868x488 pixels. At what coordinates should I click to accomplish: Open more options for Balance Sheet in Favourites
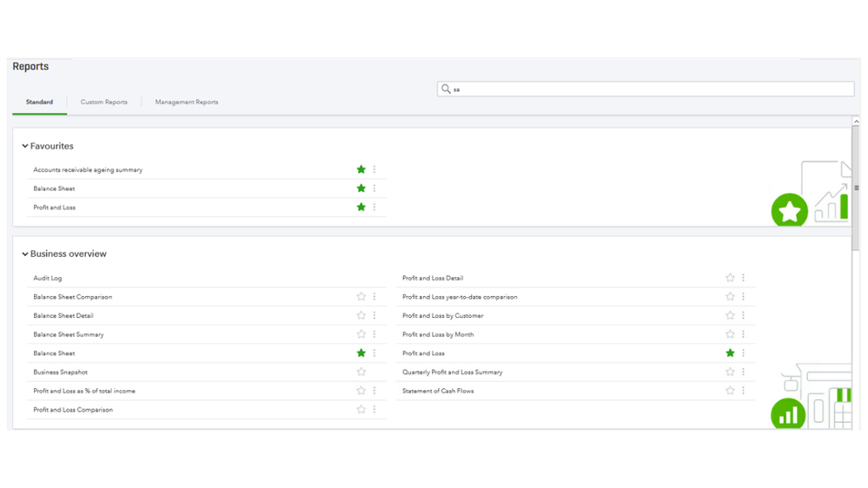(x=374, y=188)
